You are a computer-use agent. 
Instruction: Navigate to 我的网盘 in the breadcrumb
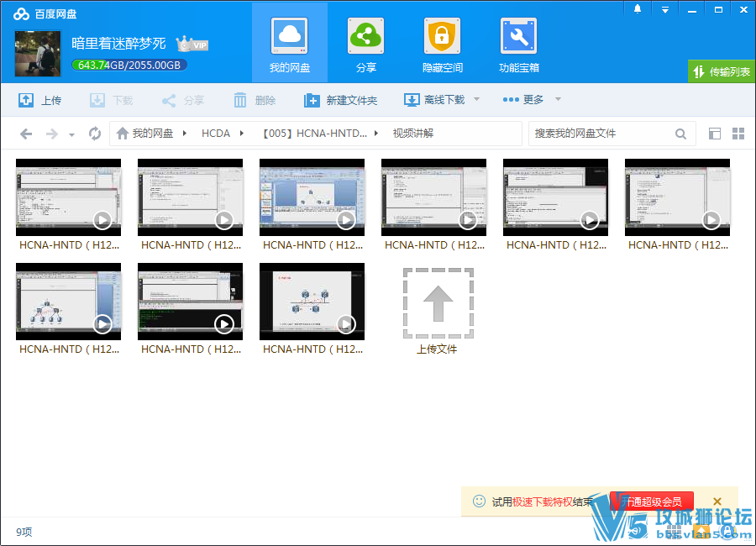click(152, 133)
